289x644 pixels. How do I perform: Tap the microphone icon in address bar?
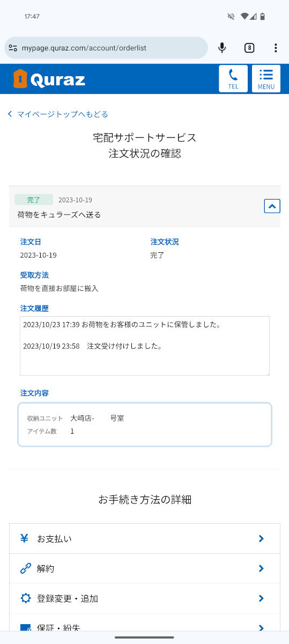tap(222, 48)
